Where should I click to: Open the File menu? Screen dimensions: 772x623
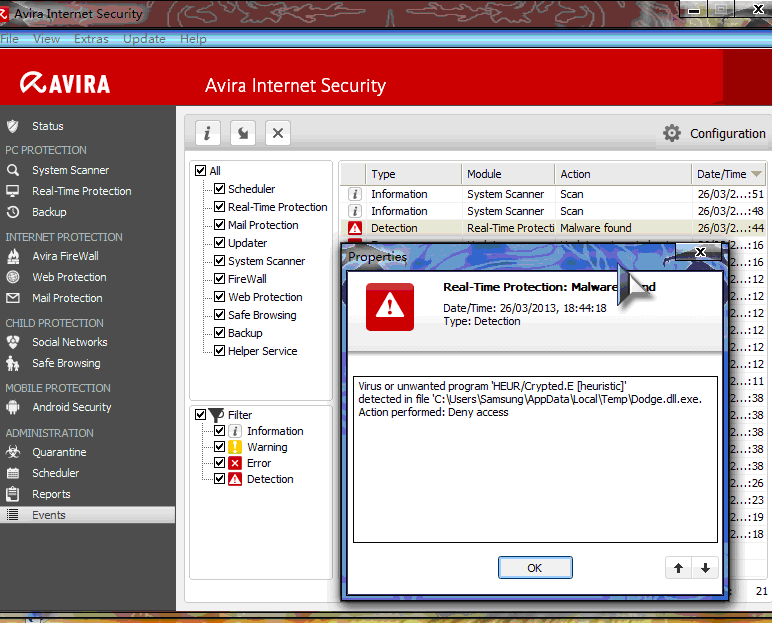click(x=9, y=39)
